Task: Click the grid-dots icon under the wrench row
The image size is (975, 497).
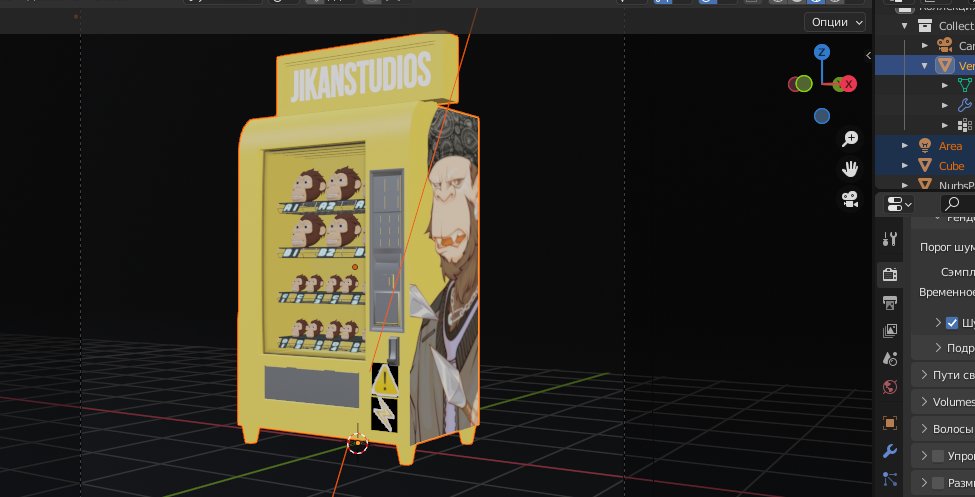Action: pos(965,125)
